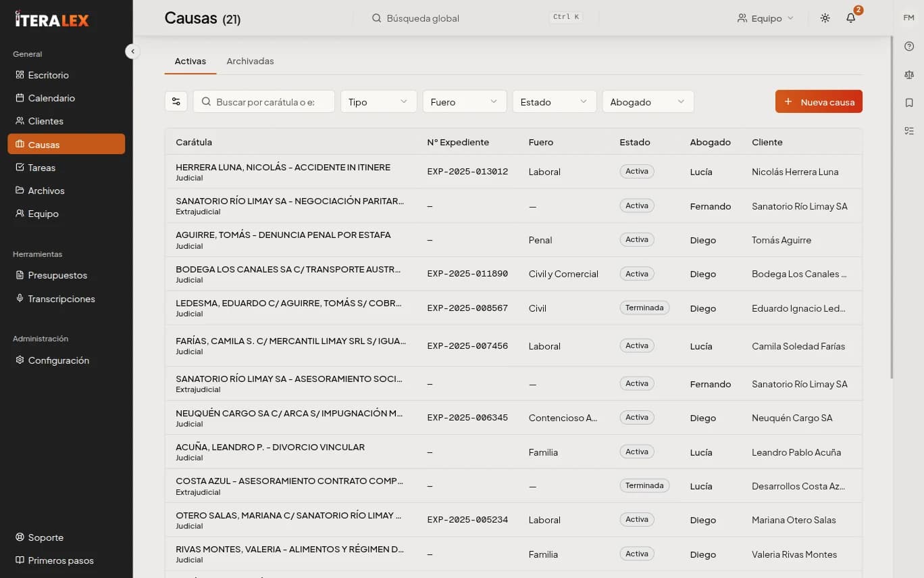Focus the Búsqueda global search field

(478, 18)
